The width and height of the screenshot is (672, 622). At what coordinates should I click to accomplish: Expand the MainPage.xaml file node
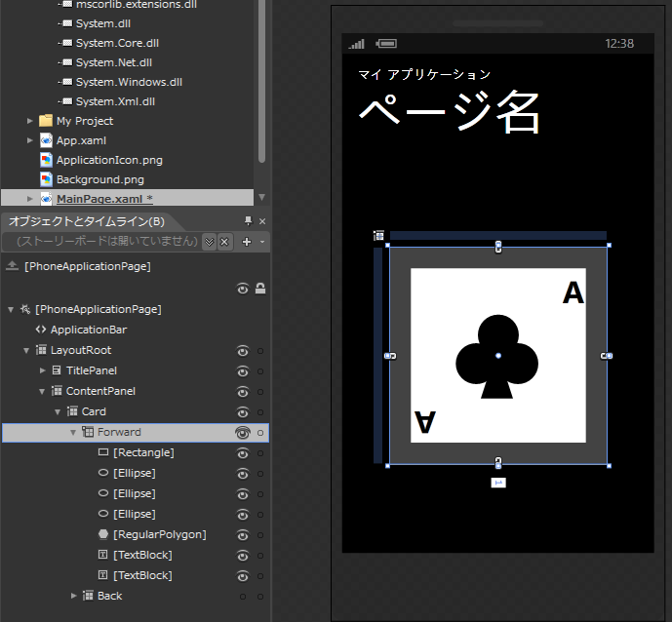click(29, 198)
